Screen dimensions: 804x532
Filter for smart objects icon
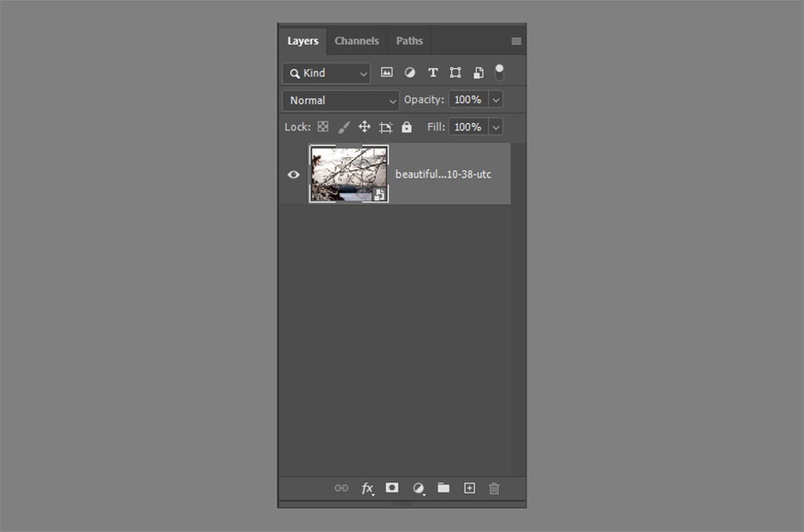(478, 73)
